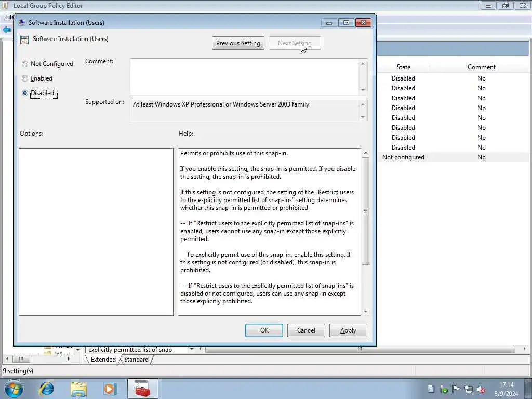Click the Local Group Policy Editor title icon
Viewport: 532px width, 399px height.
(5, 5)
